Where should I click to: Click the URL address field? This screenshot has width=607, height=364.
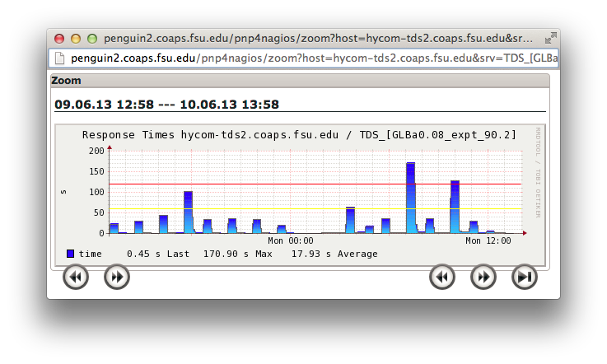(x=313, y=58)
